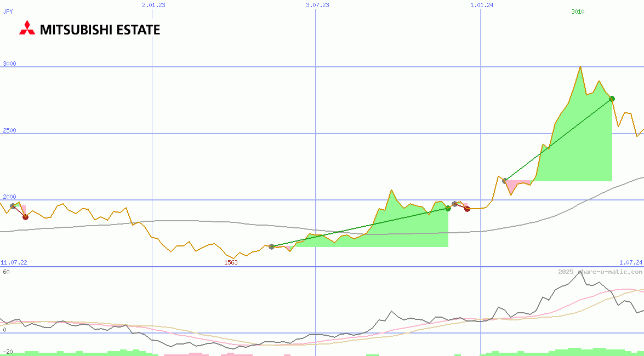Screen dimensions: 644x356
Task: Click the Mitsubishi three-diamond logo
Action: [27, 27]
